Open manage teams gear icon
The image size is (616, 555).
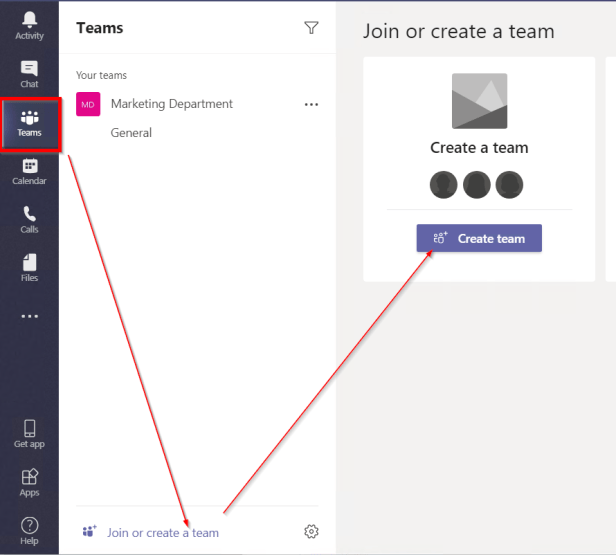[x=311, y=532]
